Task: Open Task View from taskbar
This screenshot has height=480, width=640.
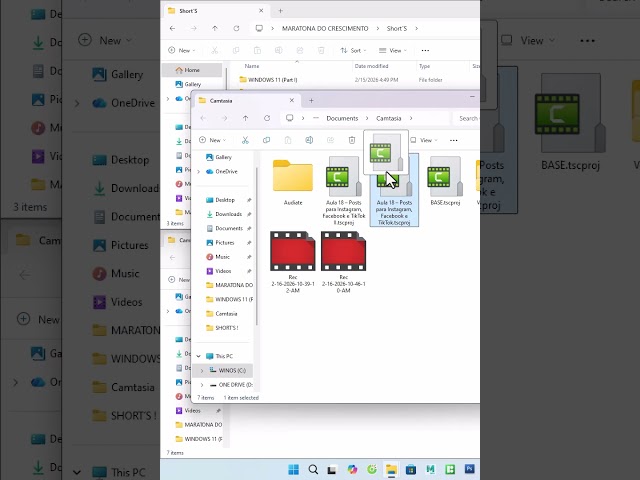Action: tap(332, 470)
